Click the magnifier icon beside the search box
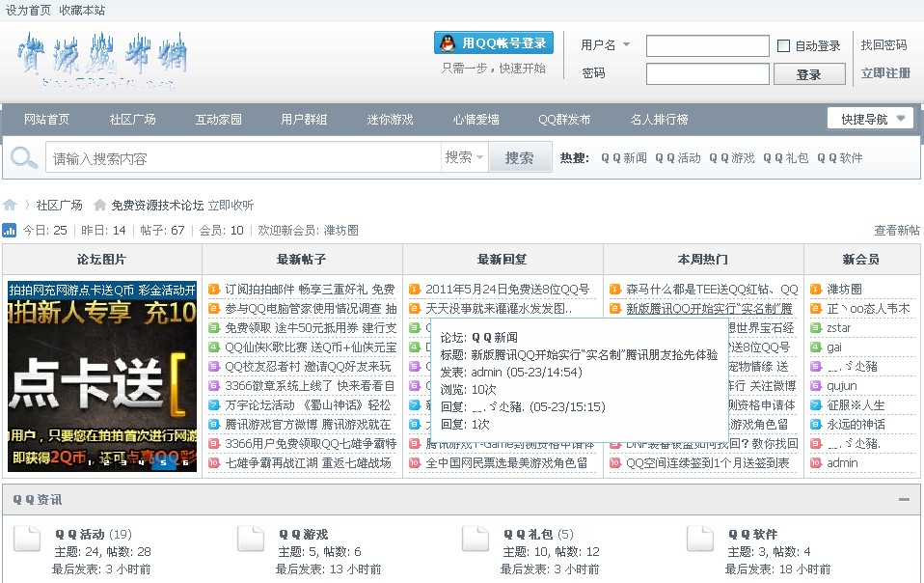This screenshot has width=924, height=583. (x=23, y=157)
